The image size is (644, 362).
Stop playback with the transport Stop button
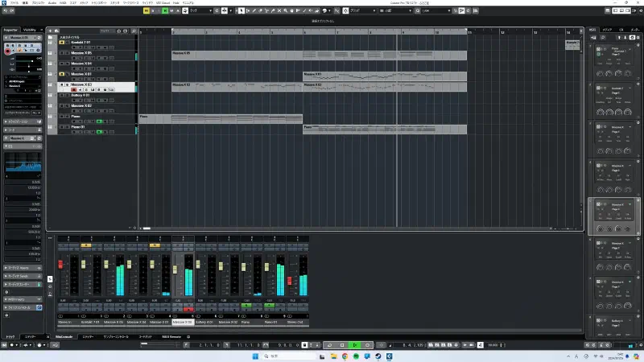(x=342, y=345)
